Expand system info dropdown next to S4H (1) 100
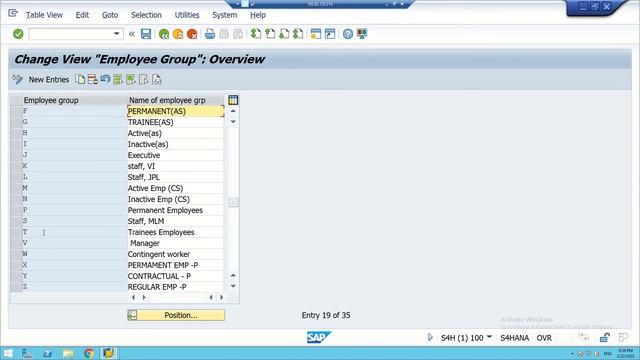The height and width of the screenshot is (360, 640). click(x=489, y=337)
